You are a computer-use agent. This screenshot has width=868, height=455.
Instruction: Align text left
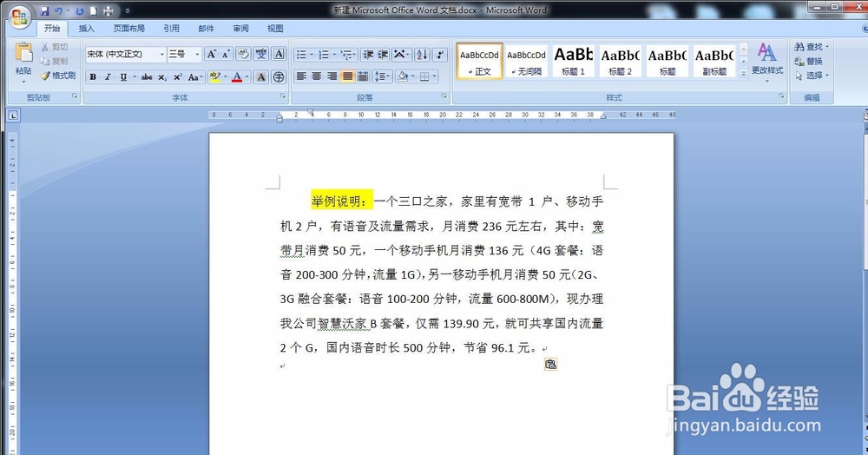pyautogui.click(x=301, y=76)
